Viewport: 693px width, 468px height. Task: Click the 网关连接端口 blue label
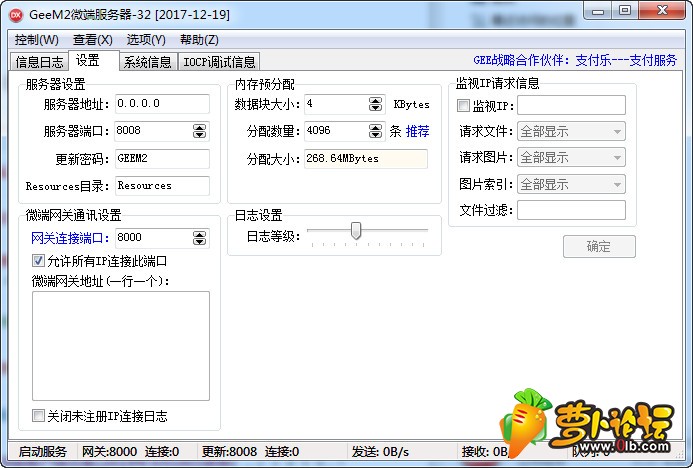click(70, 238)
